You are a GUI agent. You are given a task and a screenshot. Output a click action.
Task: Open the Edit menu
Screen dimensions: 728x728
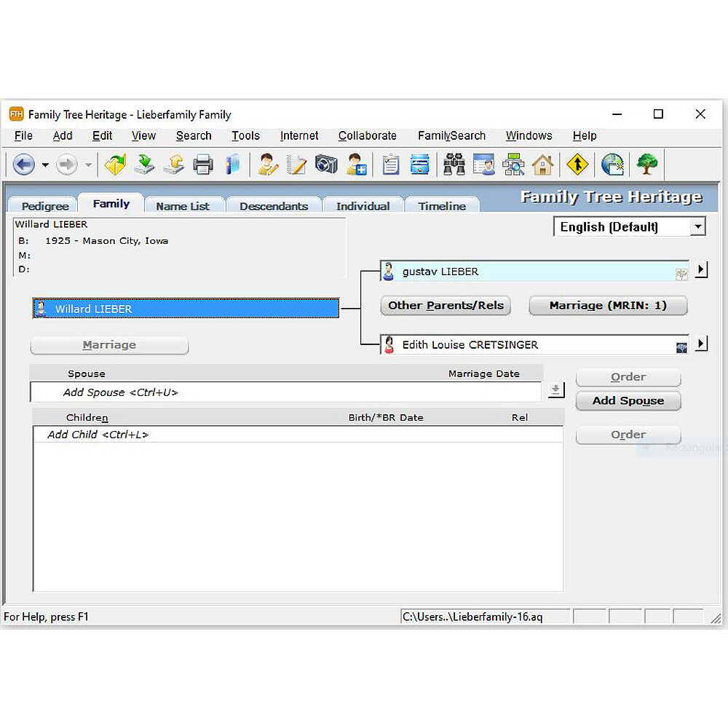click(x=102, y=135)
